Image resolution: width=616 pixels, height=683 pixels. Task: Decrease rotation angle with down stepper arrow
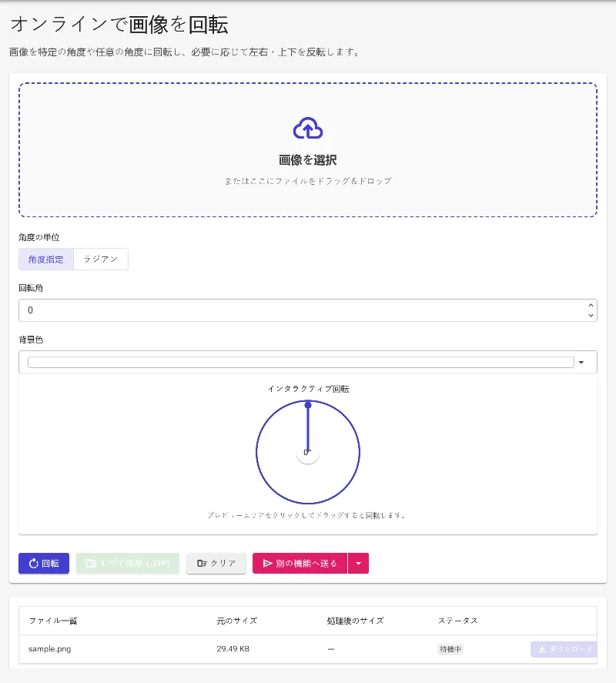(x=591, y=315)
